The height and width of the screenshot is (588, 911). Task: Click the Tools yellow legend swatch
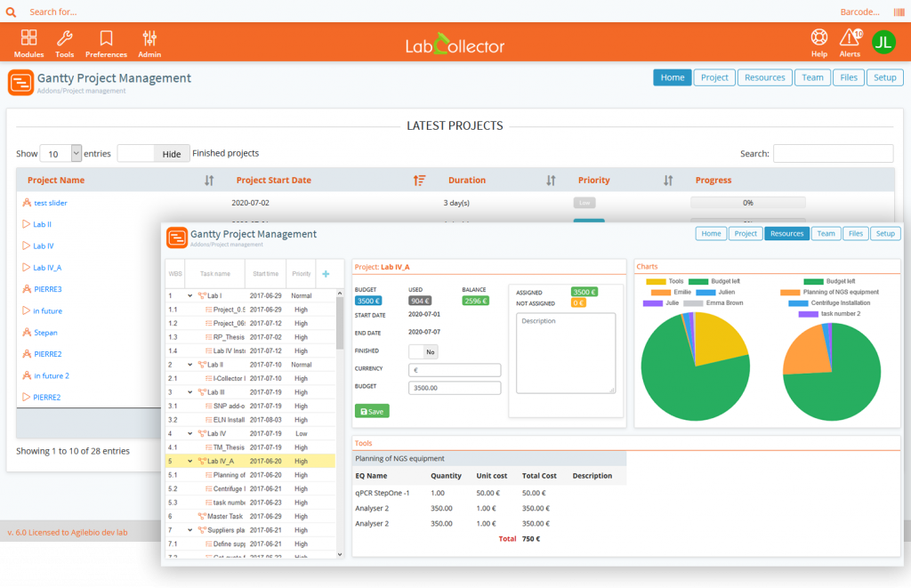click(656, 281)
